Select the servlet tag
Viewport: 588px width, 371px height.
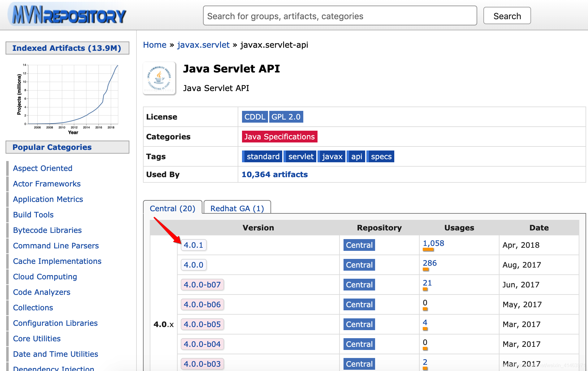[x=300, y=156]
